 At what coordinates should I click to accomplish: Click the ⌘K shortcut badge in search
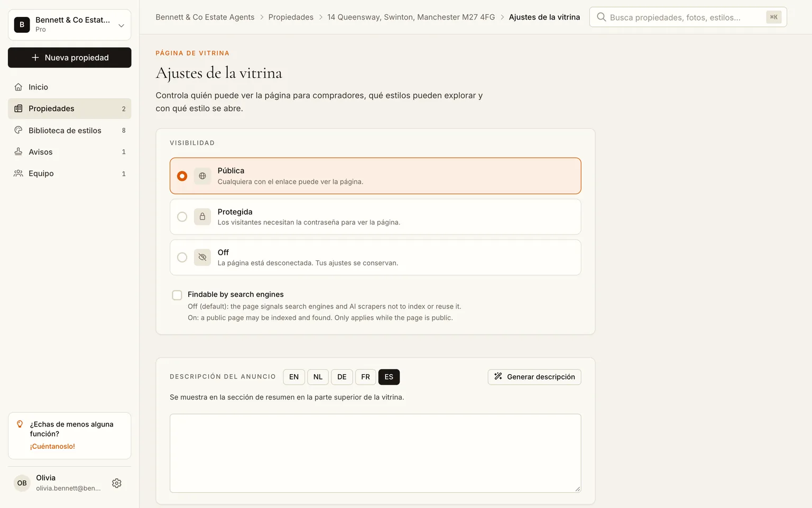click(774, 17)
